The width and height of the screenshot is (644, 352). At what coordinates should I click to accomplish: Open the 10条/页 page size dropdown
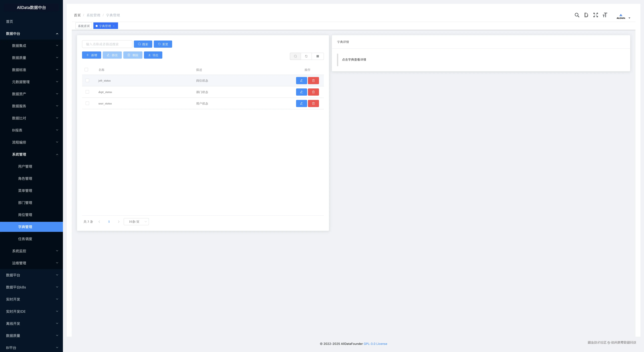(136, 222)
